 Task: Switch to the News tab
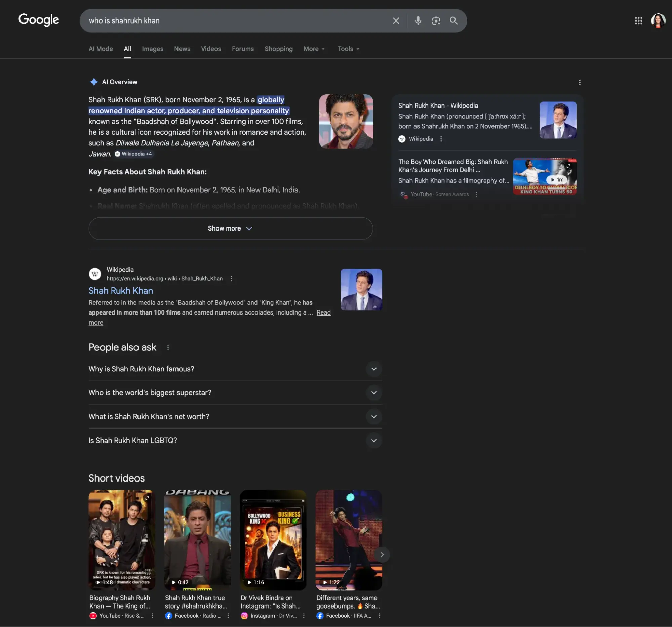click(182, 49)
